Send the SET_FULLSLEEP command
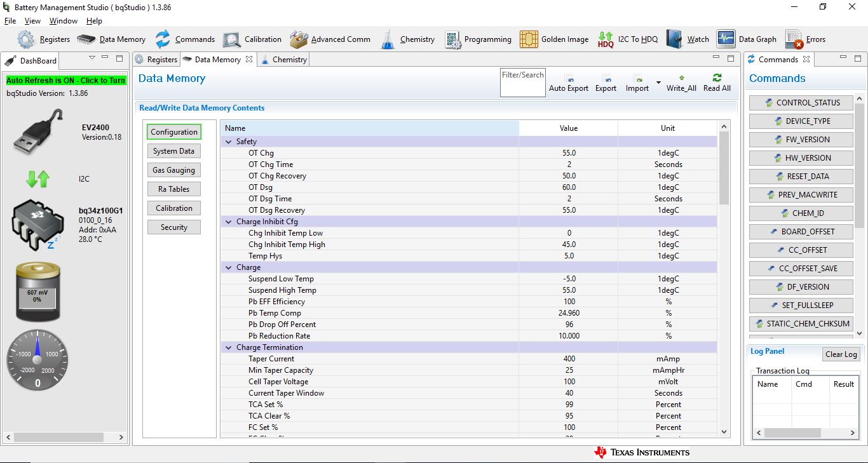The width and height of the screenshot is (868, 463). (801, 305)
